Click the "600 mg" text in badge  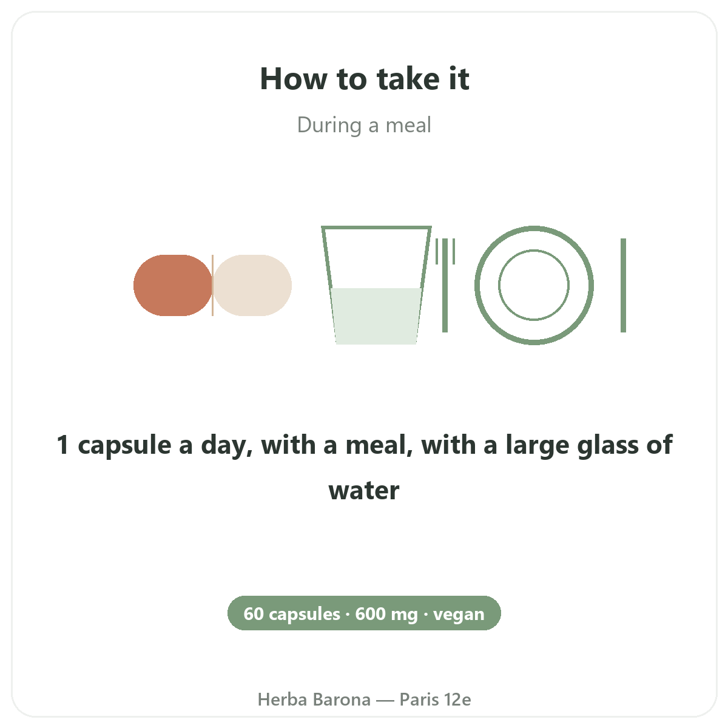click(x=386, y=614)
